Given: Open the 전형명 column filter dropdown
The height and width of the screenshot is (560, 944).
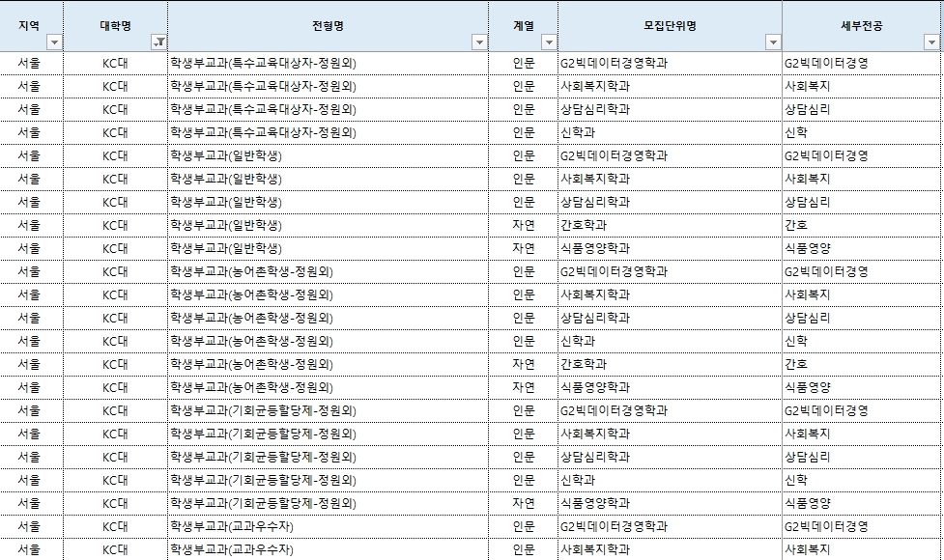Looking at the screenshot, I should tap(479, 42).
